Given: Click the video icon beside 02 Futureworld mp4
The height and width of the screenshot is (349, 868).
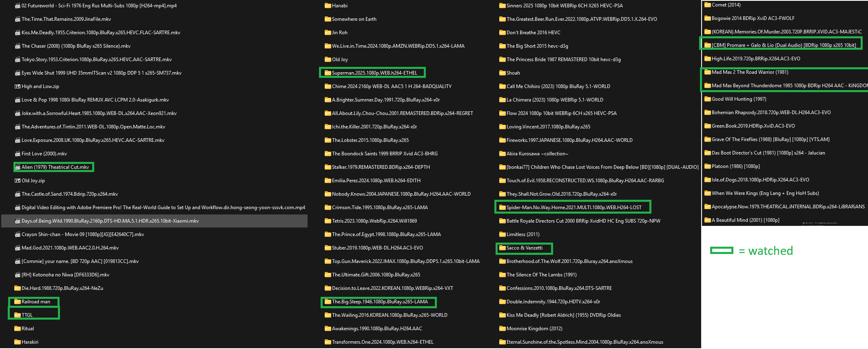Looking at the screenshot, I should click(x=18, y=6).
